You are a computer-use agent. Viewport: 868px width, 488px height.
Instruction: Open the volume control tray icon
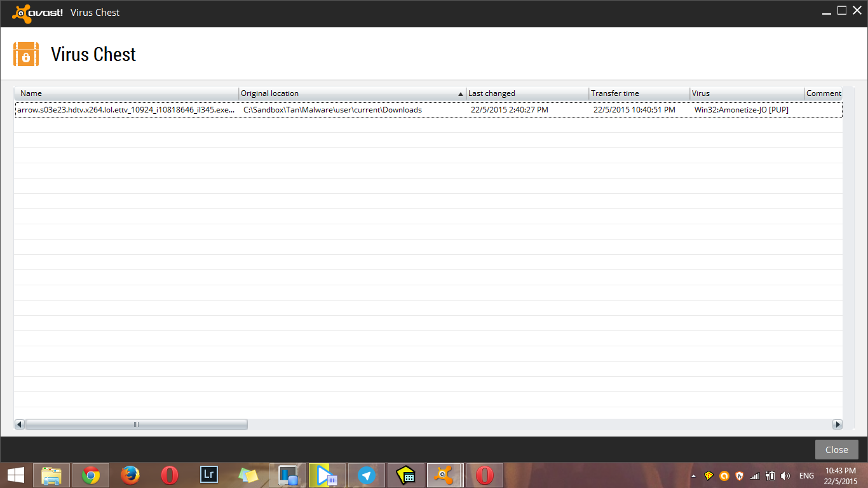point(785,475)
